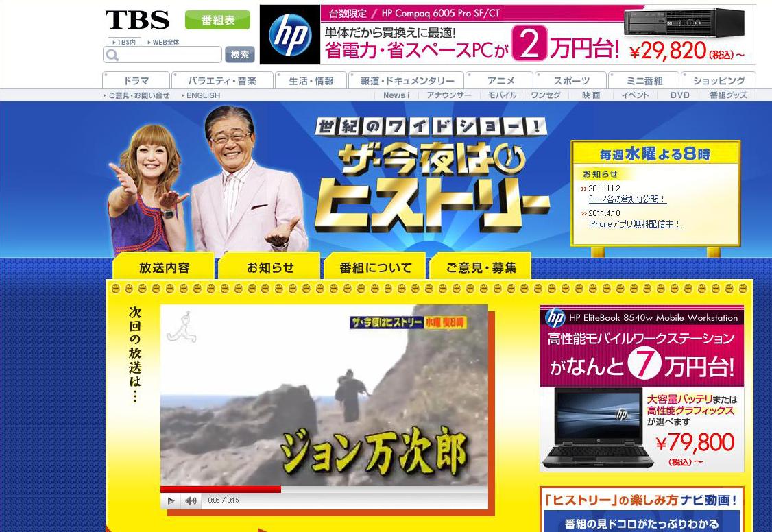Open the バラエティ・音楽 menu
Viewport: 772px width, 532px height.
pos(222,81)
